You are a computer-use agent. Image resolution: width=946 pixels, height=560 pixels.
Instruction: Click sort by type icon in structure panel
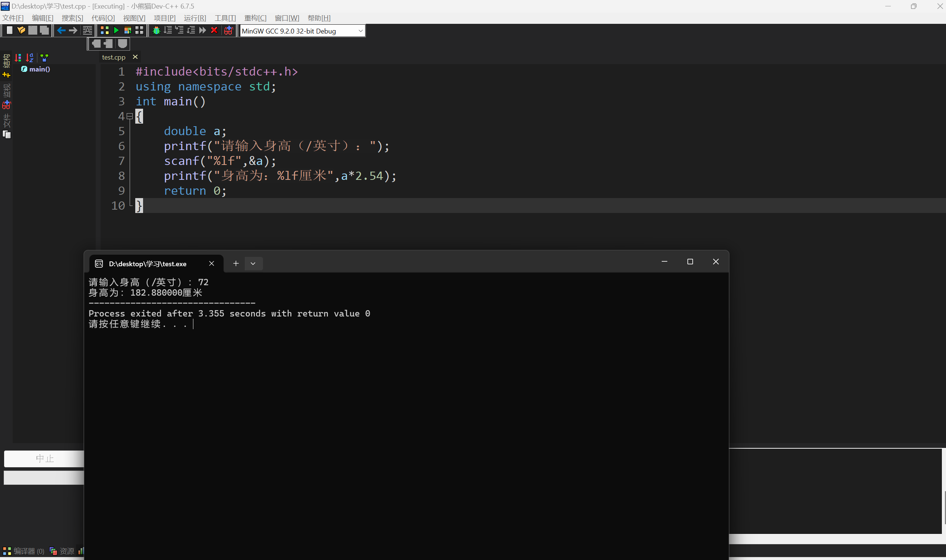tap(18, 58)
